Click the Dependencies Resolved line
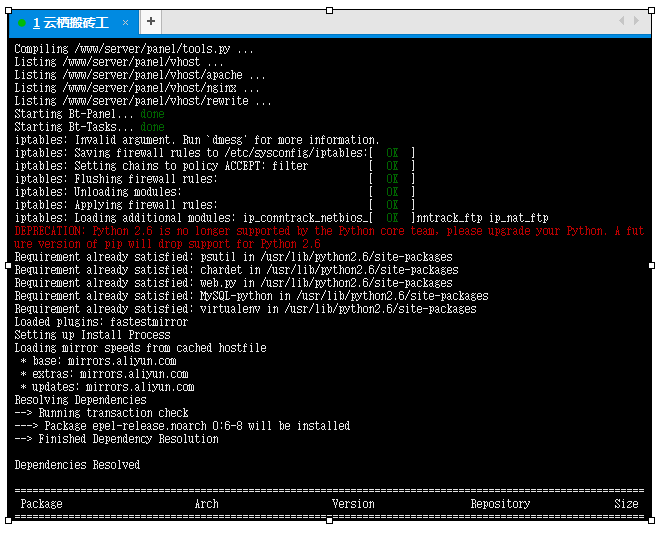 pos(77,465)
